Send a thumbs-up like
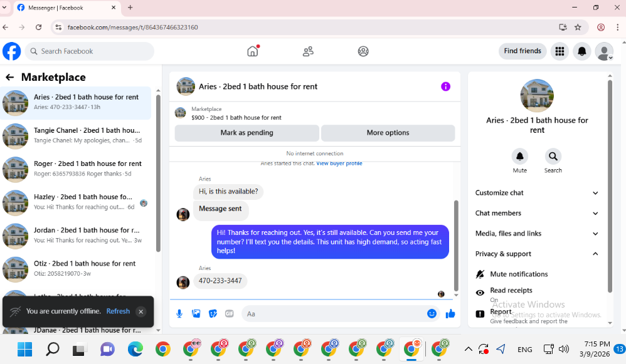 (450, 314)
